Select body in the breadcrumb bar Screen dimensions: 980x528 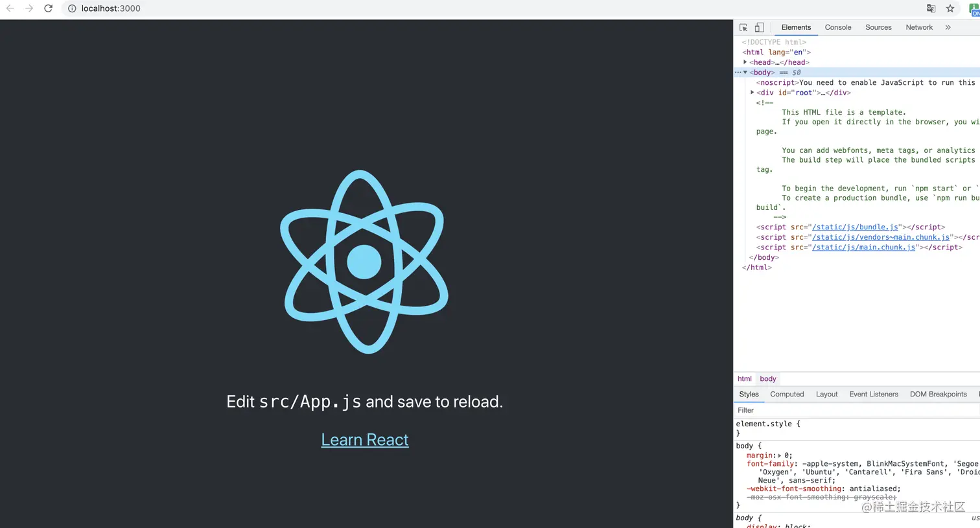coord(768,379)
